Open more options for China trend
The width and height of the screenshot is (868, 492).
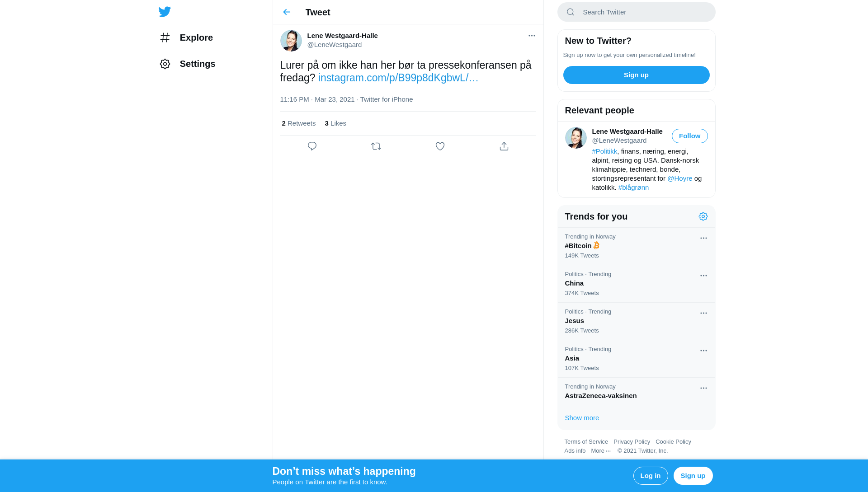[703, 276]
